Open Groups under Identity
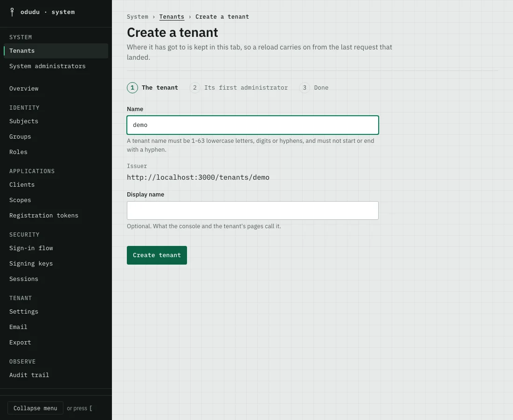This screenshot has height=420, width=513. pos(56,137)
